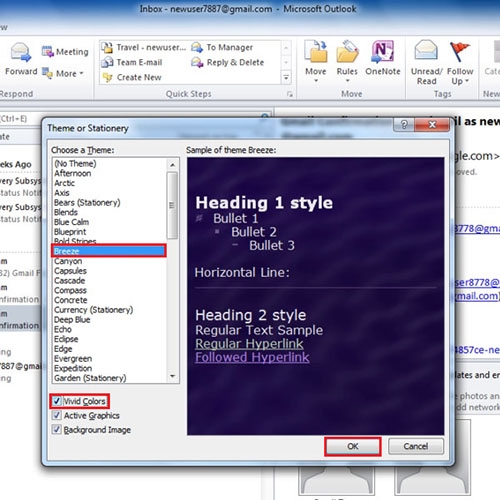This screenshot has width=500, height=500.
Task: Click the Regular Hyperlink sample
Action: (x=249, y=344)
